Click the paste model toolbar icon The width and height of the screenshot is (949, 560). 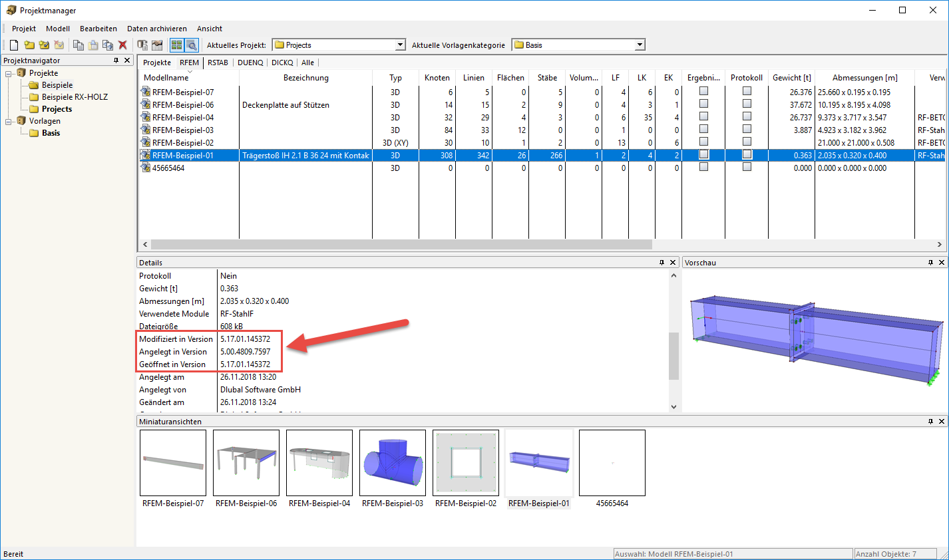[93, 45]
